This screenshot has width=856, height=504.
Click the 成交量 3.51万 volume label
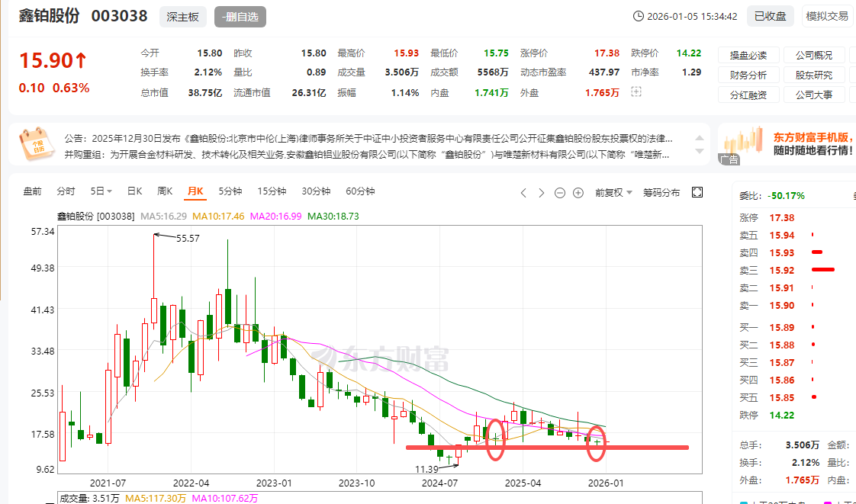click(x=90, y=499)
